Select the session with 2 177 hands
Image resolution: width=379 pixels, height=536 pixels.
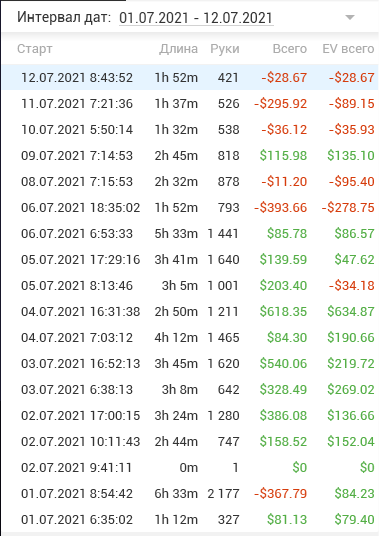pos(190,493)
